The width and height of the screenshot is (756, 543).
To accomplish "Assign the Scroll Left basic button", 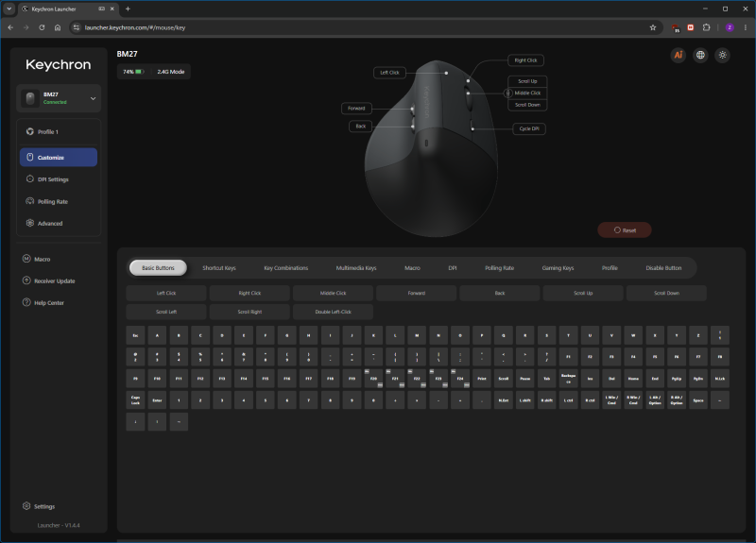I will pos(166,312).
